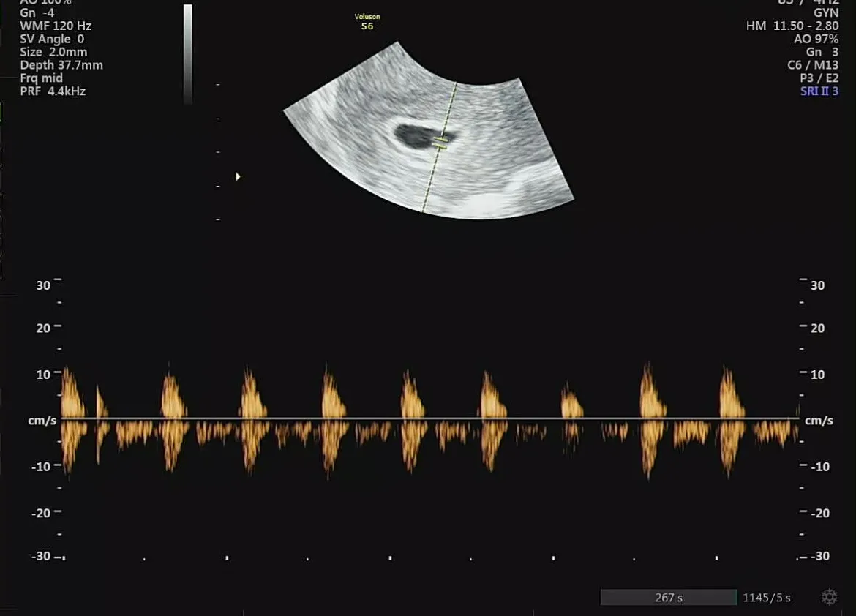Click the focal zone triangle marker
Viewport: 856px width, 616px height.
click(x=238, y=176)
